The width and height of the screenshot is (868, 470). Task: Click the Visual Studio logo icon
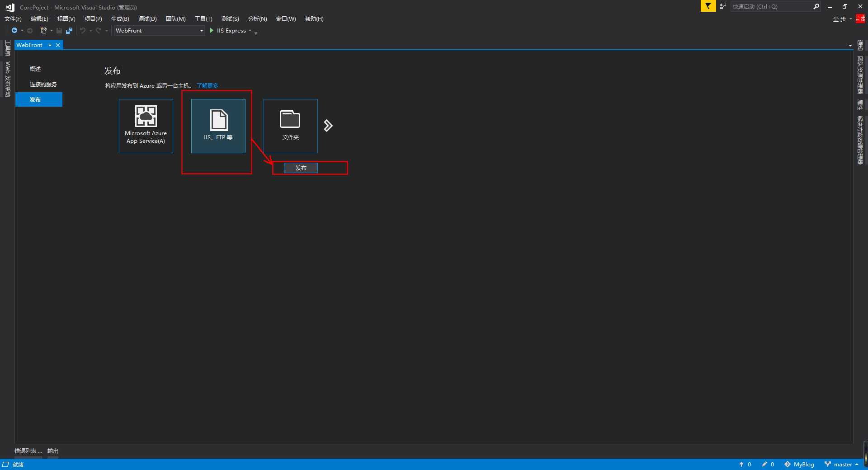click(10, 7)
